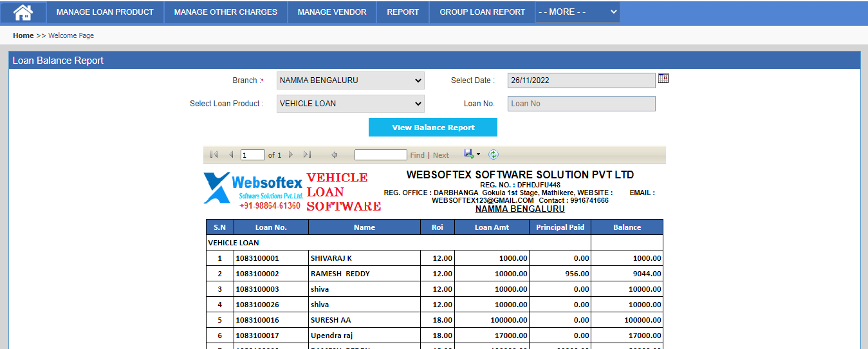Select loan number 1083100002
The image size is (868, 349).
(x=257, y=274)
